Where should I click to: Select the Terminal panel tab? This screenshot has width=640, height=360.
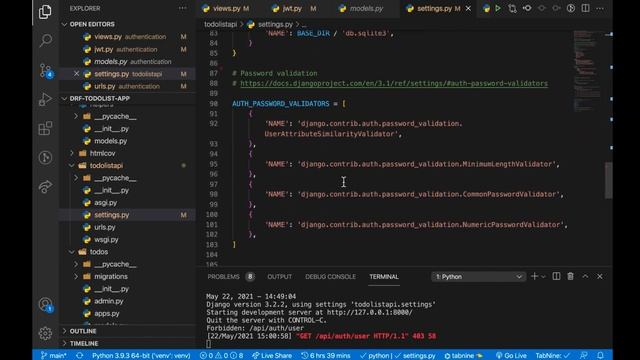click(384, 277)
